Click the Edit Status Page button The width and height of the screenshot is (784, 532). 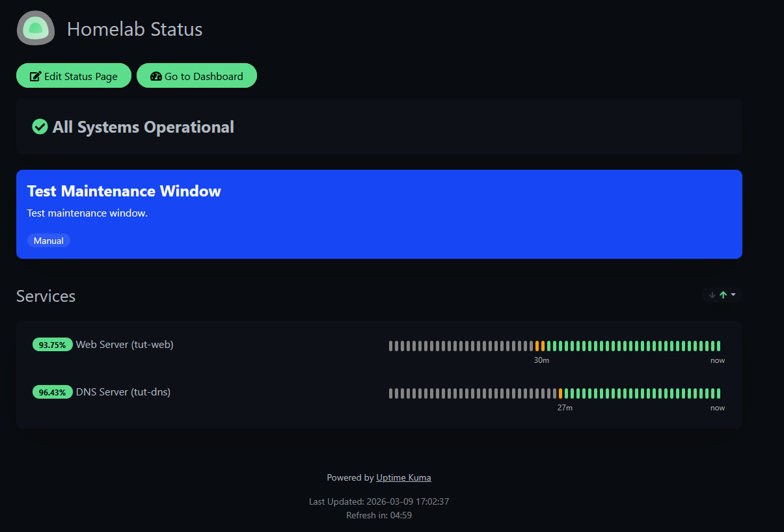[x=74, y=75]
